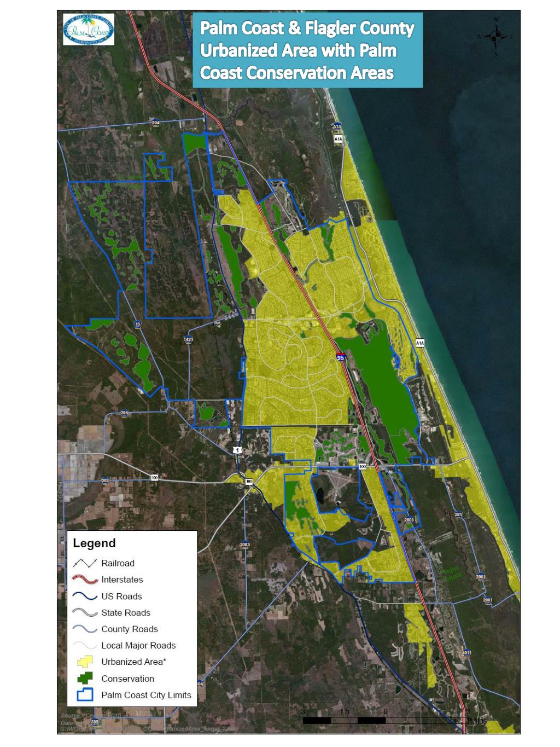Click the County Road 1421 marker
This screenshot has height=747, width=560.
(189, 339)
